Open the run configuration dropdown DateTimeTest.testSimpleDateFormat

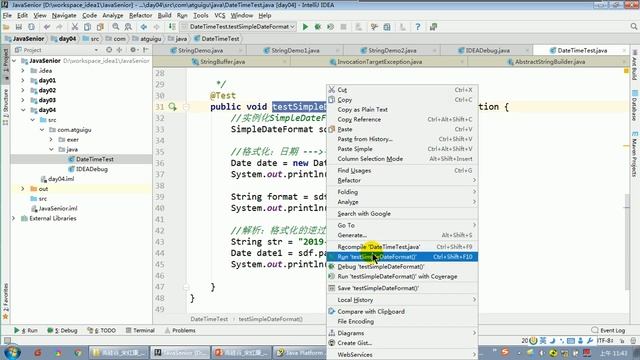(x=239, y=27)
